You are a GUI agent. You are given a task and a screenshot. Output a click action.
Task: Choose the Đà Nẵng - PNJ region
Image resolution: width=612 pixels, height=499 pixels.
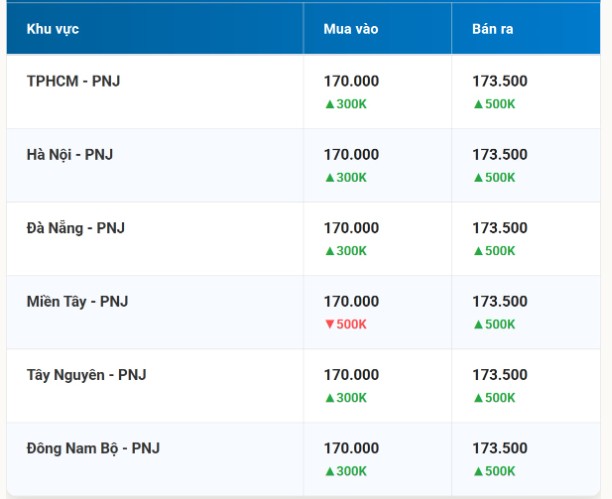tap(76, 228)
